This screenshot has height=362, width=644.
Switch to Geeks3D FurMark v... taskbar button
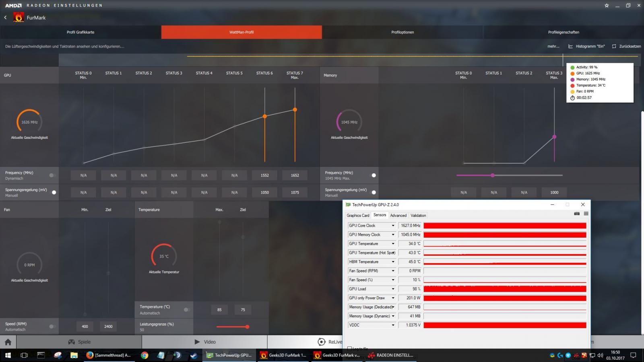click(337, 355)
